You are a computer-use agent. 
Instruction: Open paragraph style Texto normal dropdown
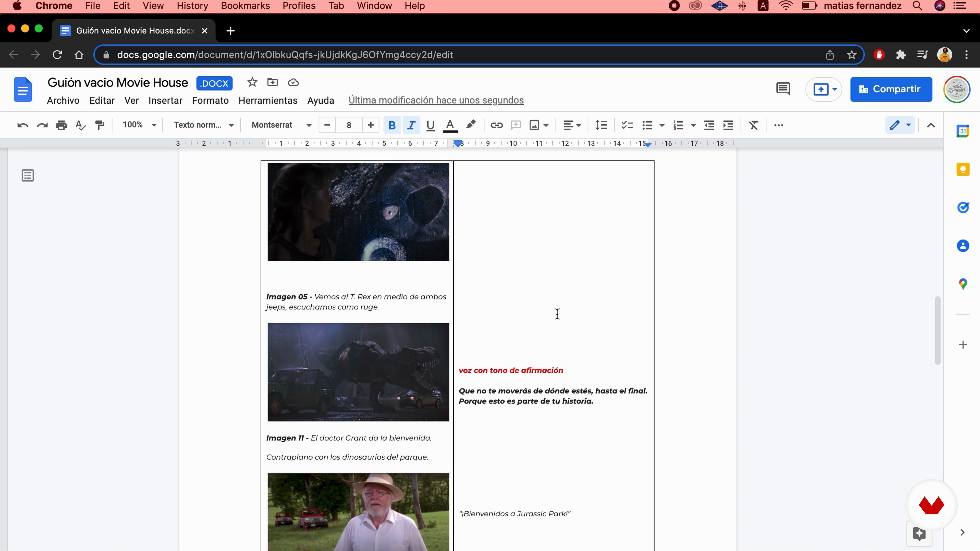204,125
